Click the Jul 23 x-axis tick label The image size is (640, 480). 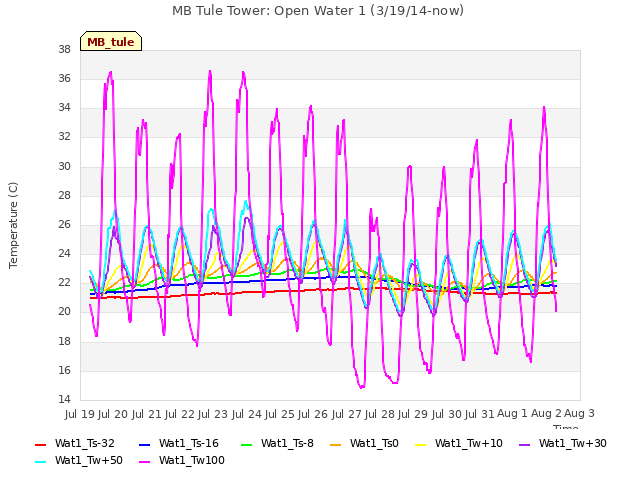point(213,414)
